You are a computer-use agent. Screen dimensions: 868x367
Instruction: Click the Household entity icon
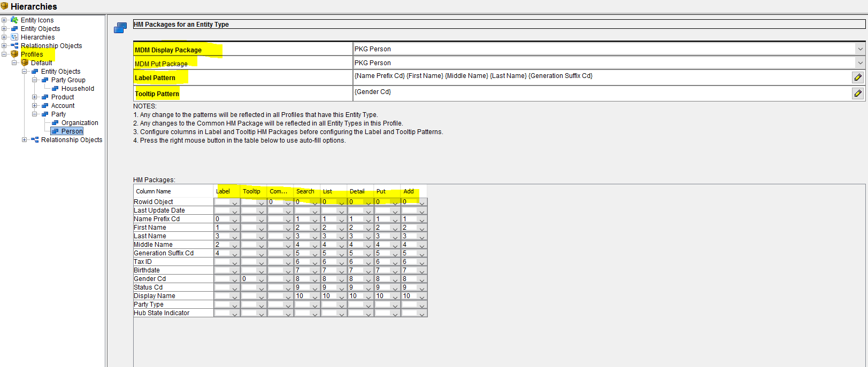point(55,89)
